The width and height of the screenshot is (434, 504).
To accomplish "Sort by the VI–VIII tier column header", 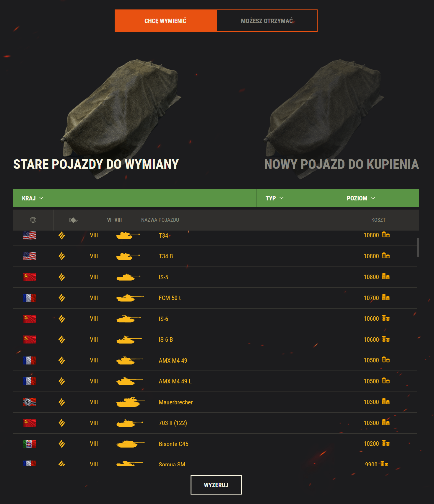I will click(x=114, y=220).
